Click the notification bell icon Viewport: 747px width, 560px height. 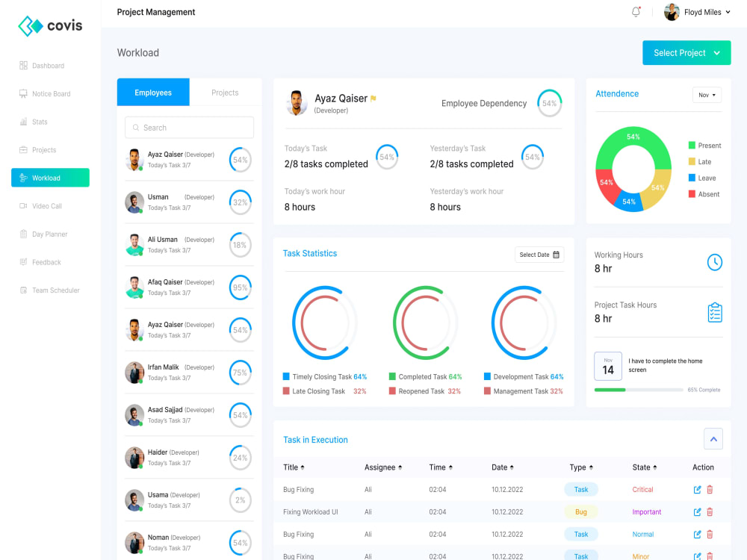pyautogui.click(x=636, y=12)
